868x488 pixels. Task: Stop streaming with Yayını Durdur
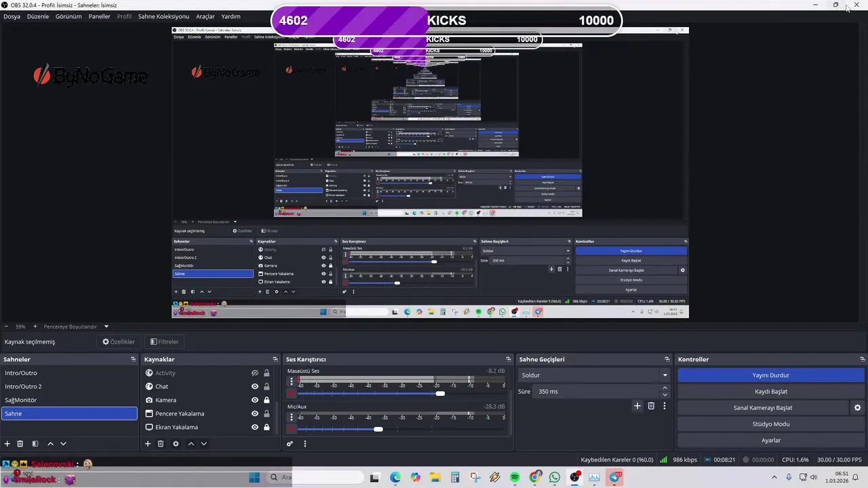[x=771, y=375]
